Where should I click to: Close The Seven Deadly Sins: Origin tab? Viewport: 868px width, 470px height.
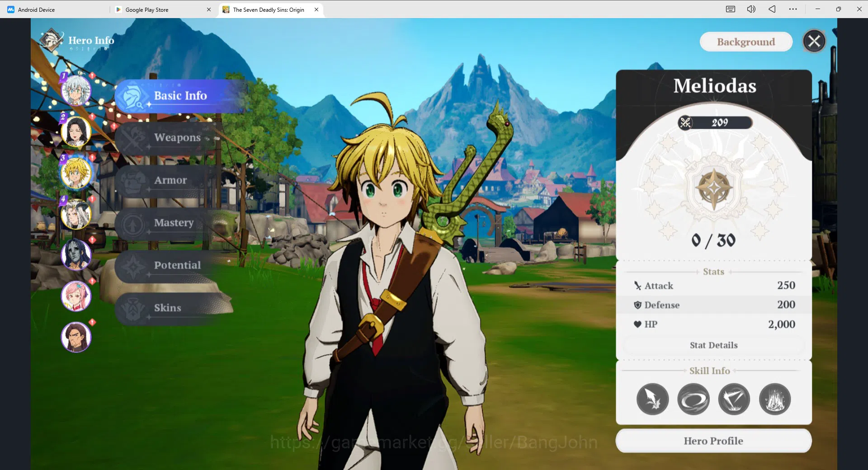[x=316, y=9]
